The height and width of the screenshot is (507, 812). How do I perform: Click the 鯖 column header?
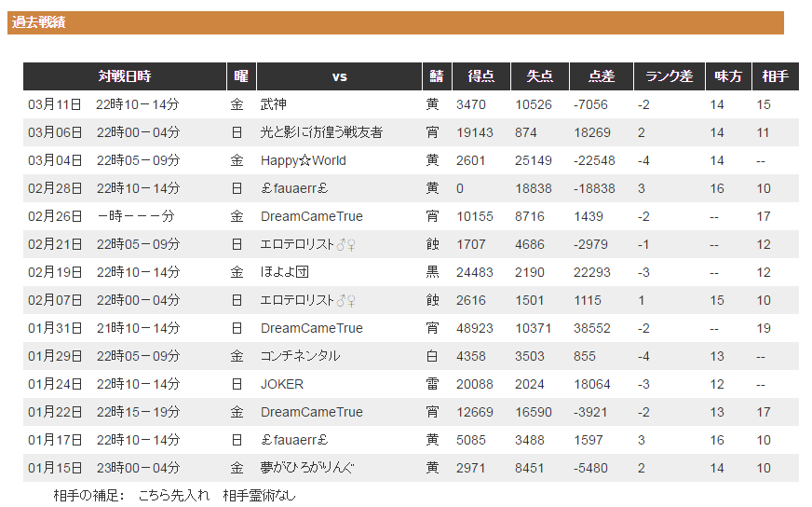pyautogui.click(x=437, y=76)
